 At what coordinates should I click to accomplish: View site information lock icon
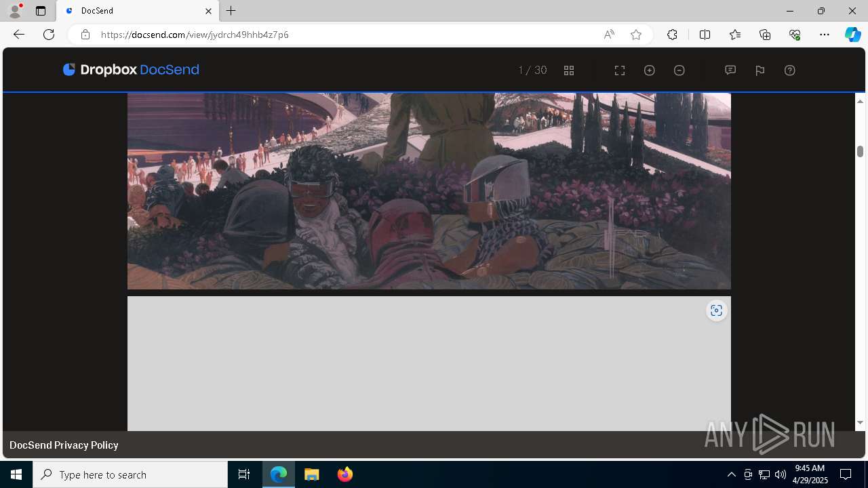click(85, 35)
